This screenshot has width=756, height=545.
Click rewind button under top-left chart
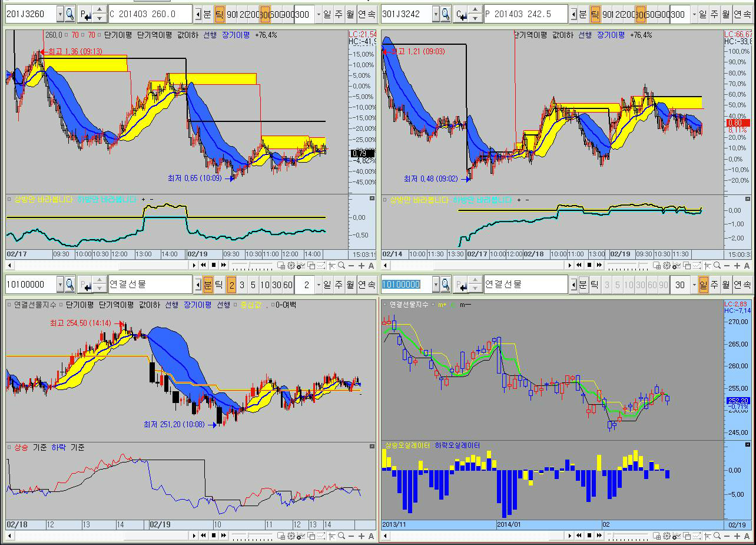[203, 266]
